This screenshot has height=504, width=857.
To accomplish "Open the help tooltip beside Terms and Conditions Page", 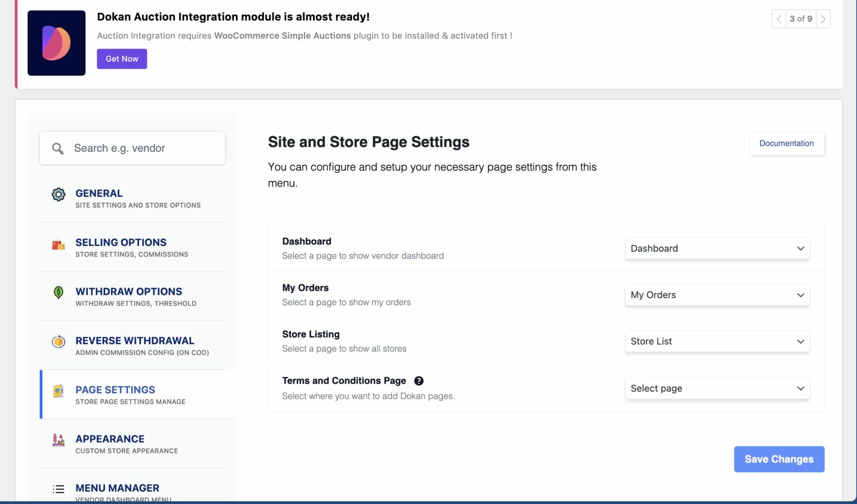I will click(x=419, y=380).
